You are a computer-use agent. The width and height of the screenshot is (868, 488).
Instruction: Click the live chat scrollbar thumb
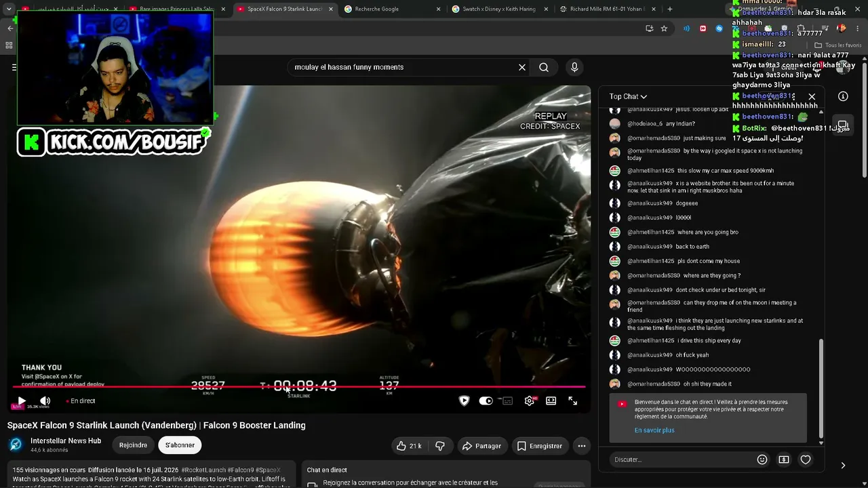click(x=821, y=387)
